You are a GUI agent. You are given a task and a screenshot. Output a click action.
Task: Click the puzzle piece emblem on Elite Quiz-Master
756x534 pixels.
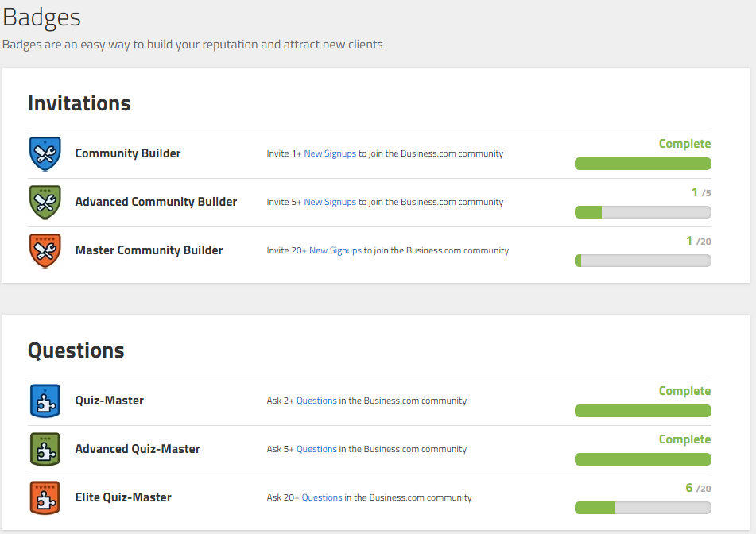(x=45, y=497)
